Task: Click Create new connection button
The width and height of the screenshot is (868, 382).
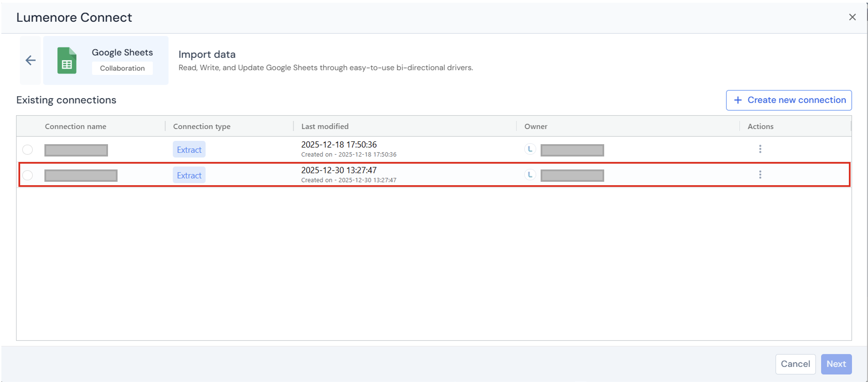Action: (x=789, y=100)
